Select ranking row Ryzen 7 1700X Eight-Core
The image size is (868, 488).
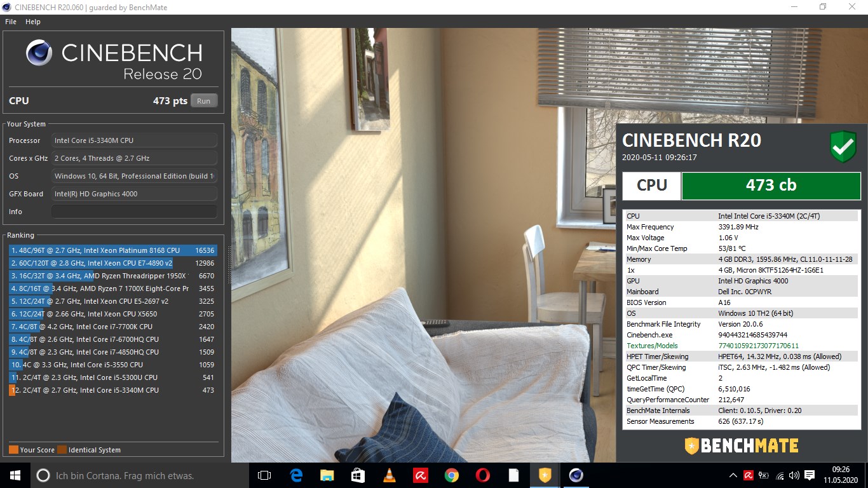113,288
